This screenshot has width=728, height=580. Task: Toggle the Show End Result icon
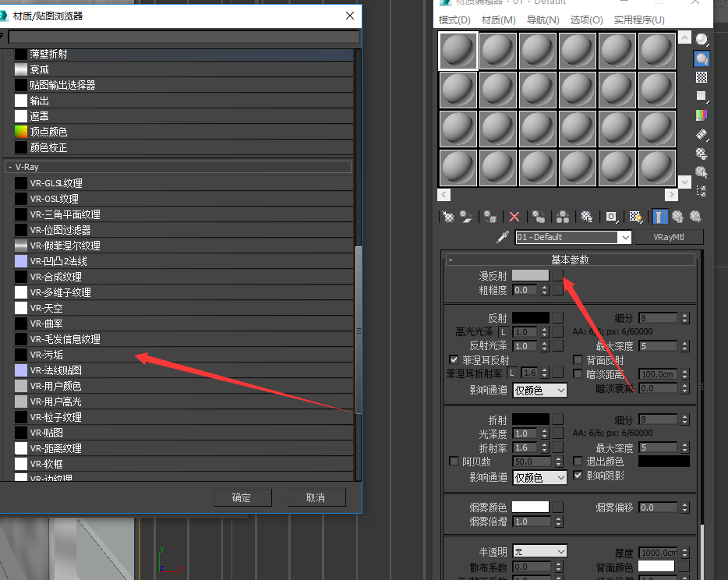pos(659,217)
